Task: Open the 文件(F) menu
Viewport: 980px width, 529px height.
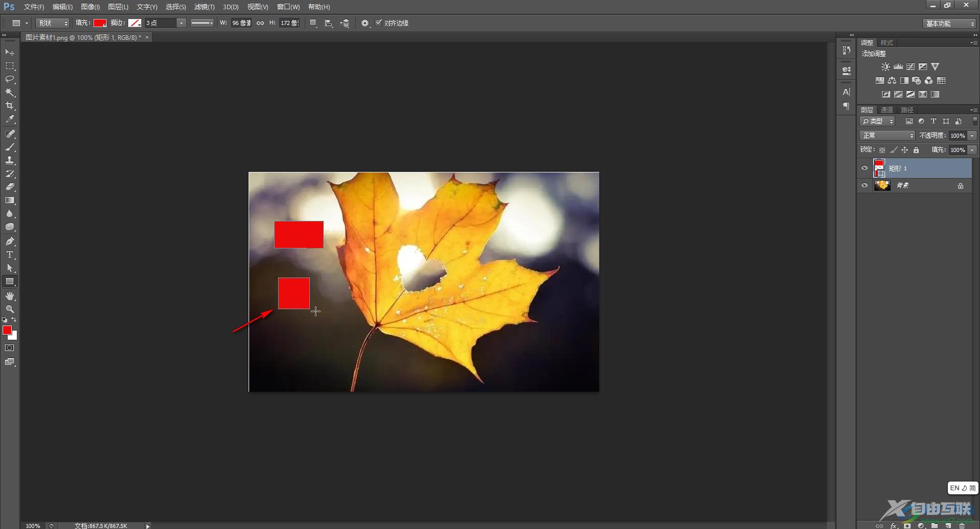Action: tap(34, 7)
